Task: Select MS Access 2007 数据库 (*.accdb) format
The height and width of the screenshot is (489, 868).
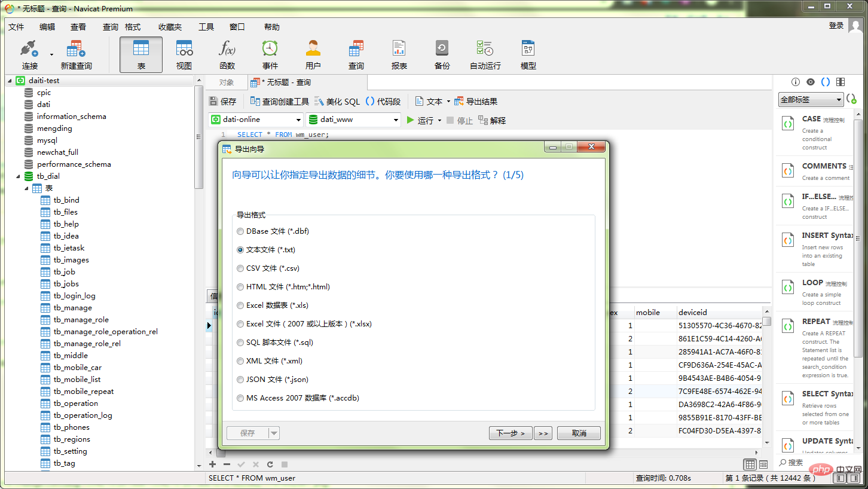Action: coord(298,398)
